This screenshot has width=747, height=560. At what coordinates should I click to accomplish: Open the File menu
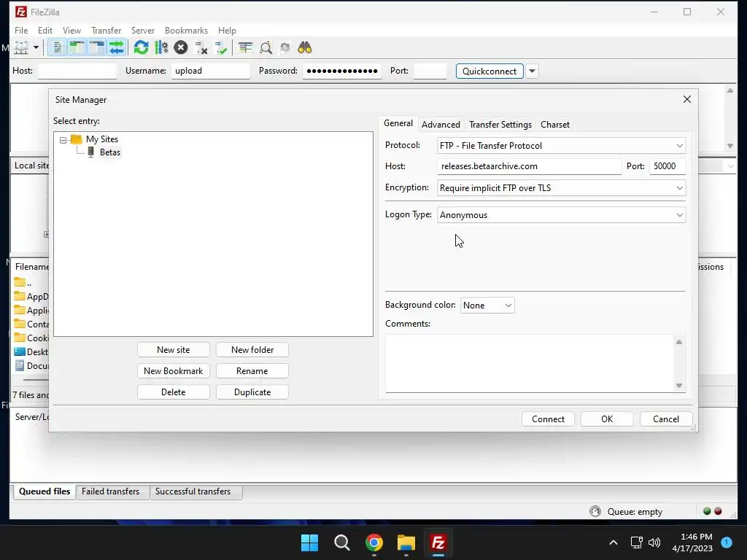coord(21,31)
